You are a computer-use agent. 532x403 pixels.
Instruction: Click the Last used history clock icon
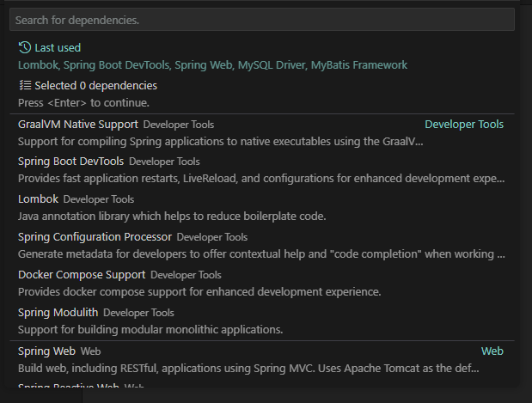pyautogui.click(x=25, y=47)
